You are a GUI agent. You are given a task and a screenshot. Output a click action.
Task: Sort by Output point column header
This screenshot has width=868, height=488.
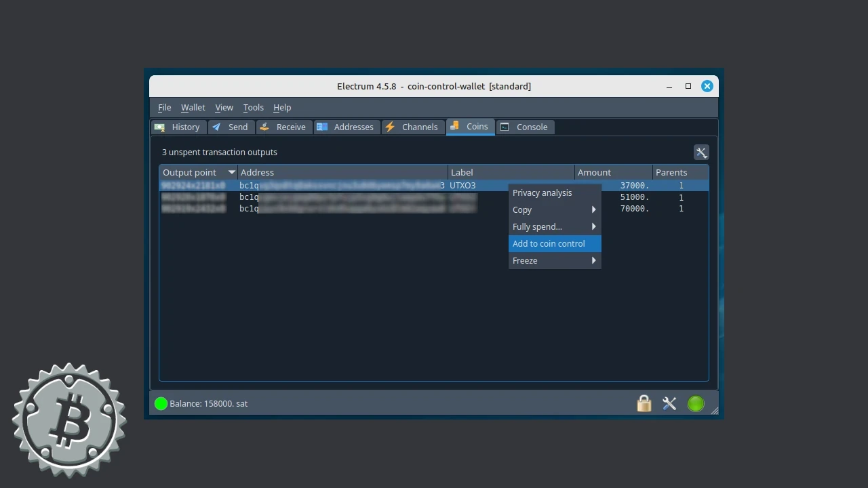[x=198, y=172]
